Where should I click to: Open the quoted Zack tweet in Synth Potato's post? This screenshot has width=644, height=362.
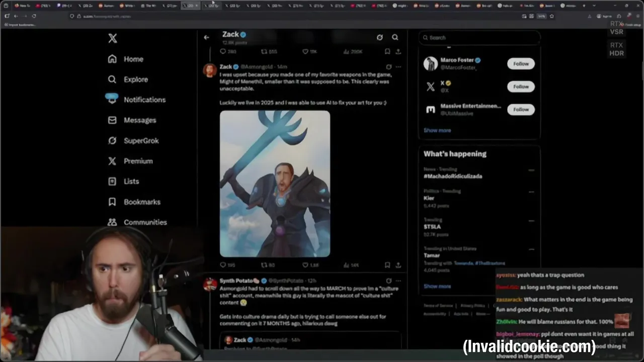[x=310, y=342]
